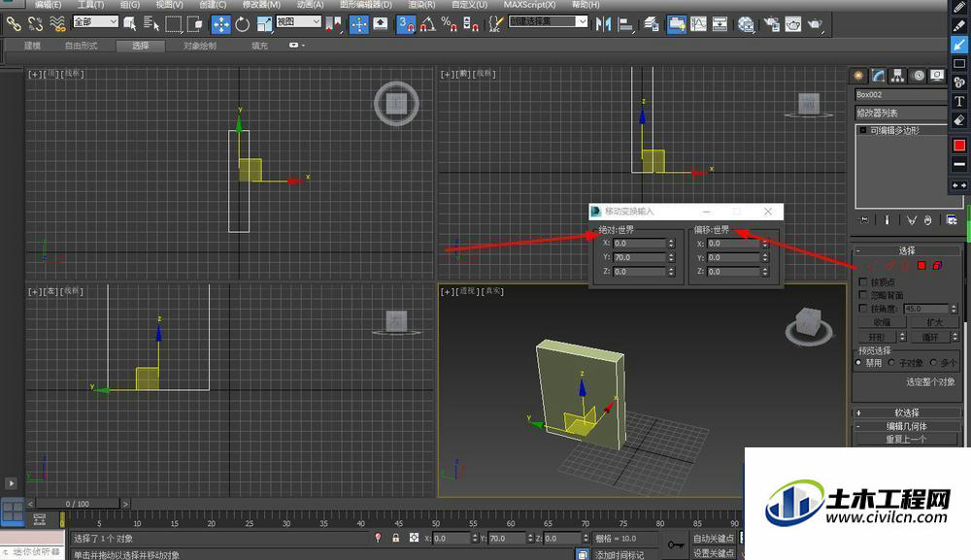Open the Layer Manager

[652, 24]
